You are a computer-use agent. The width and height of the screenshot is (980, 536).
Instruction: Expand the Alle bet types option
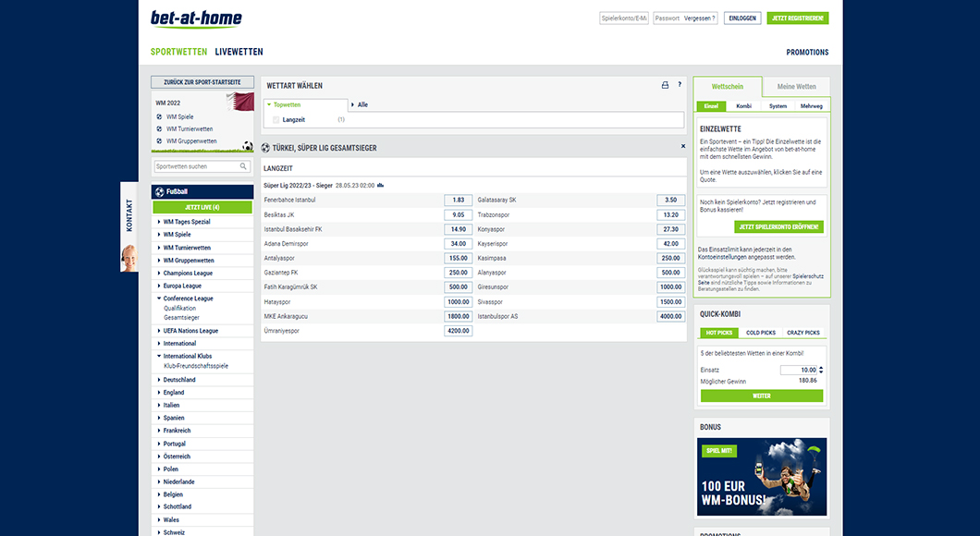click(x=360, y=105)
